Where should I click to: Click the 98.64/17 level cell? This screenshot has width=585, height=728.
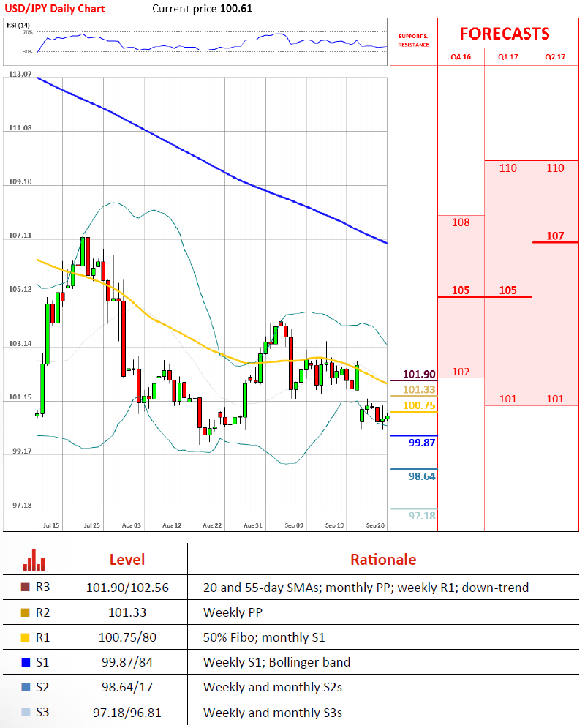point(127,687)
